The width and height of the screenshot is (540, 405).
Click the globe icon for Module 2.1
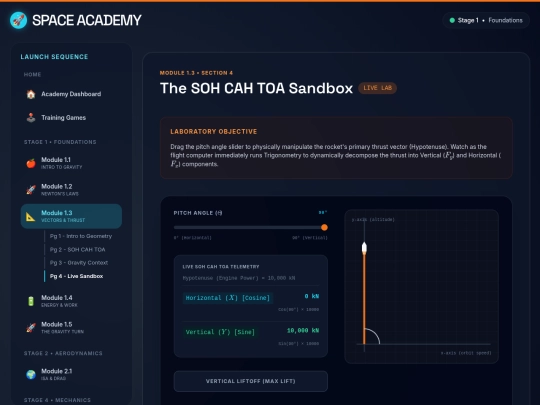click(31, 374)
